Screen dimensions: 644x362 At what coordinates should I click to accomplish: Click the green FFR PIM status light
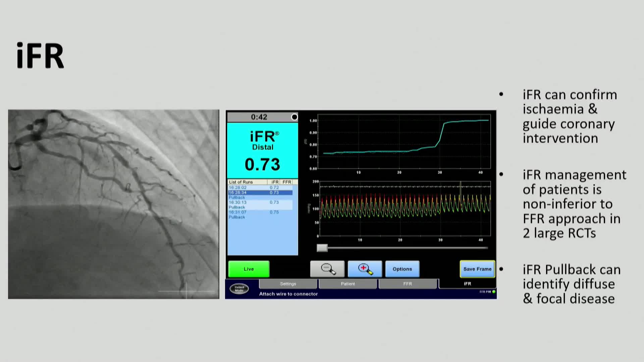click(x=494, y=292)
